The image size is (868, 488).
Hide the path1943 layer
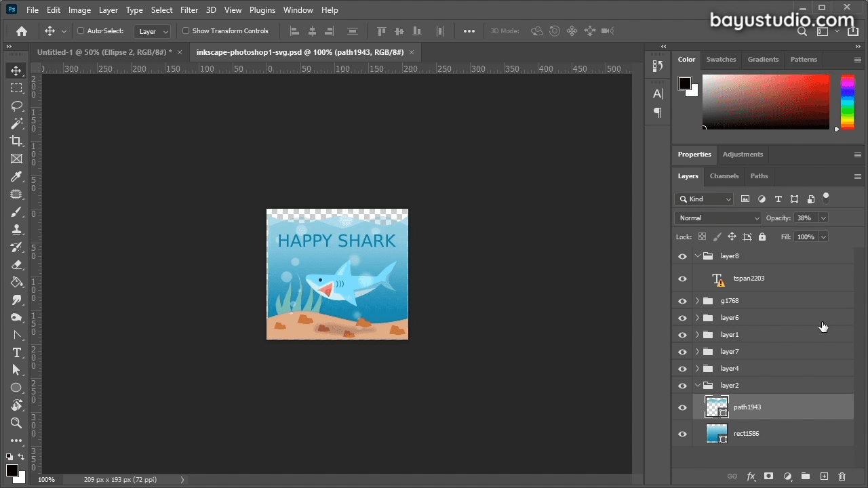682,407
